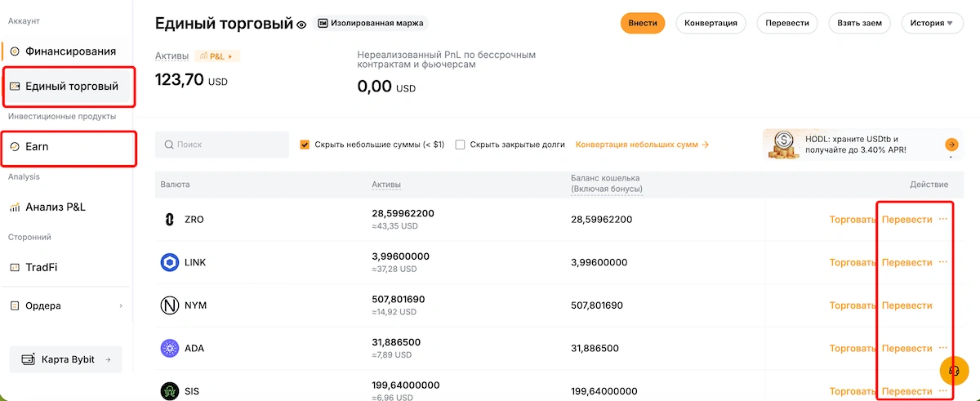980x401 pixels.
Task: Open the P&L badge next to Активы
Action: 217,56
